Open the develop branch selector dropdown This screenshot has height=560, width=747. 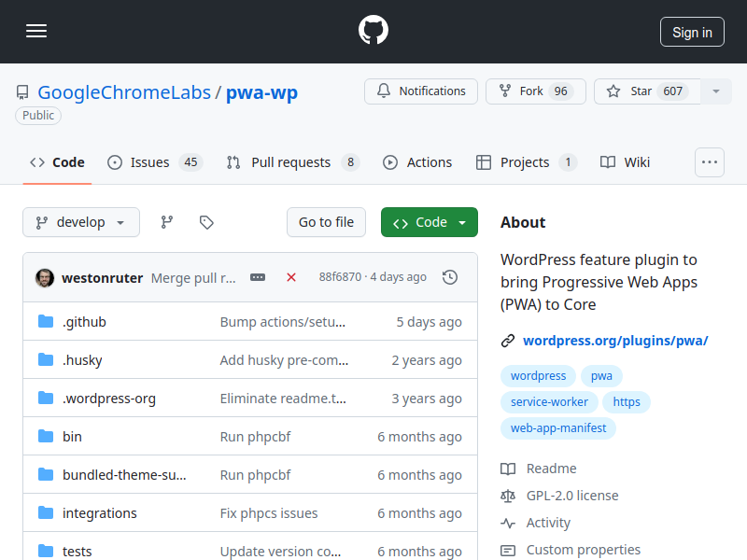[81, 222]
